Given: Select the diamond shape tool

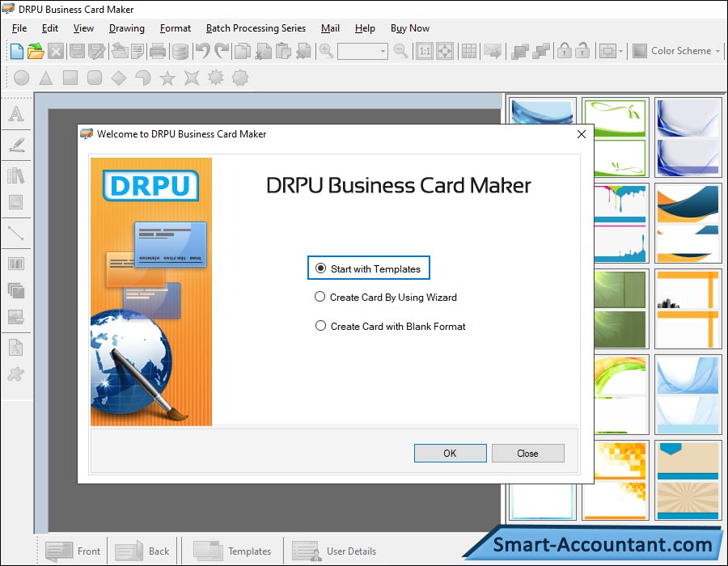Looking at the screenshot, I should click(x=119, y=78).
